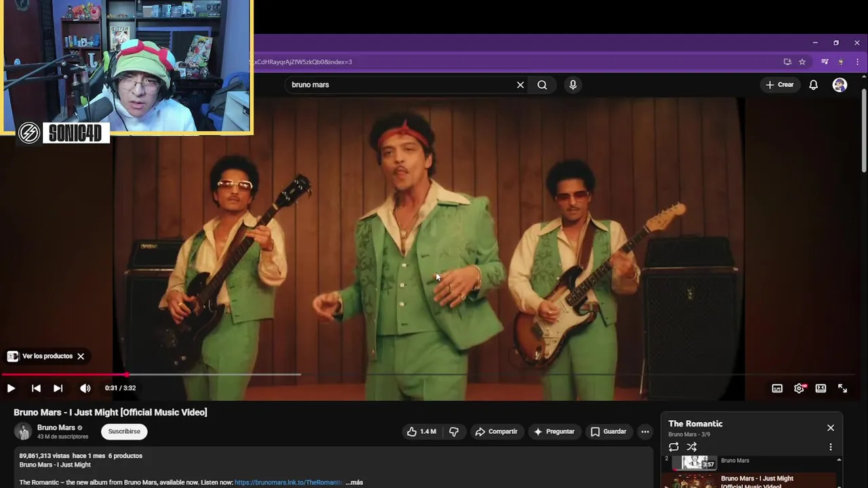
Task: Like the video with thumbs up
Action: (x=422, y=432)
